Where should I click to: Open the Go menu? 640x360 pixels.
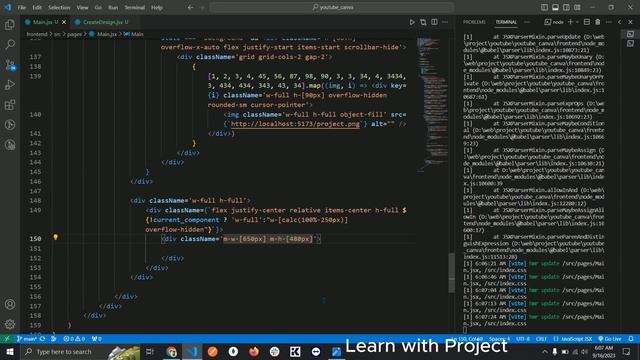click(98, 7)
